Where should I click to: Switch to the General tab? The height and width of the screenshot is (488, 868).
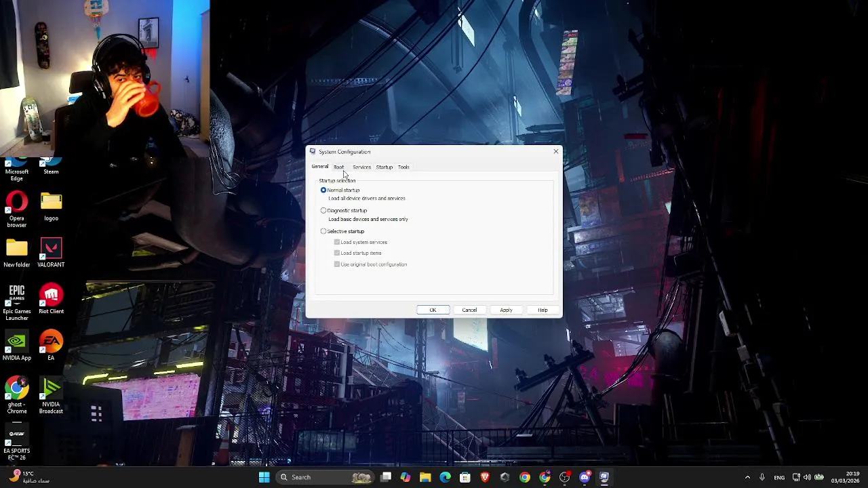tap(319, 167)
